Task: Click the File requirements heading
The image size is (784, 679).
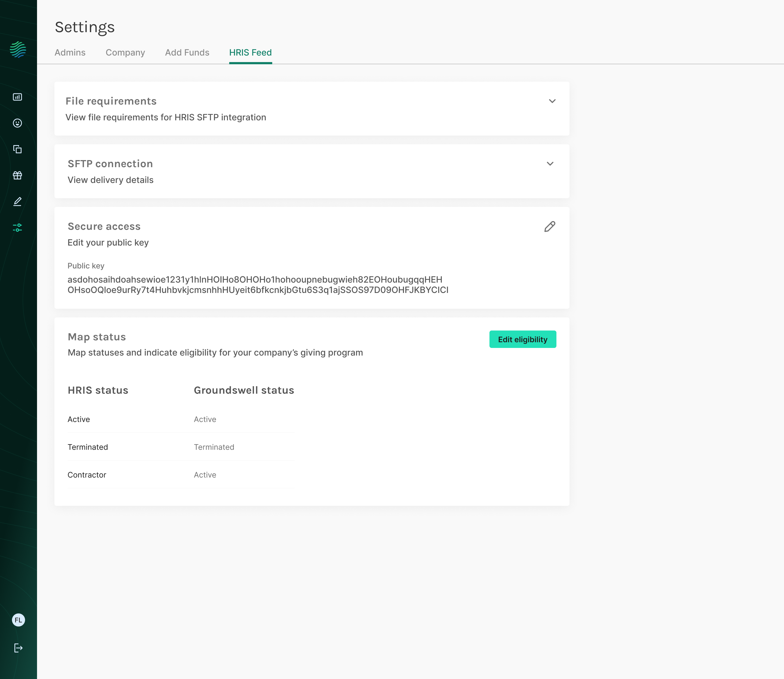Action: point(111,101)
